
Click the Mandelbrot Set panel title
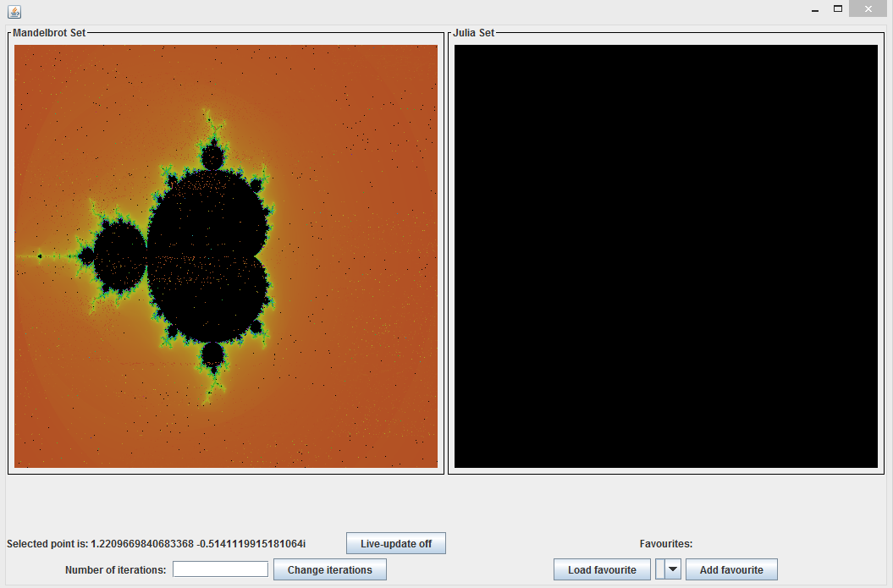click(x=49, y=33)
